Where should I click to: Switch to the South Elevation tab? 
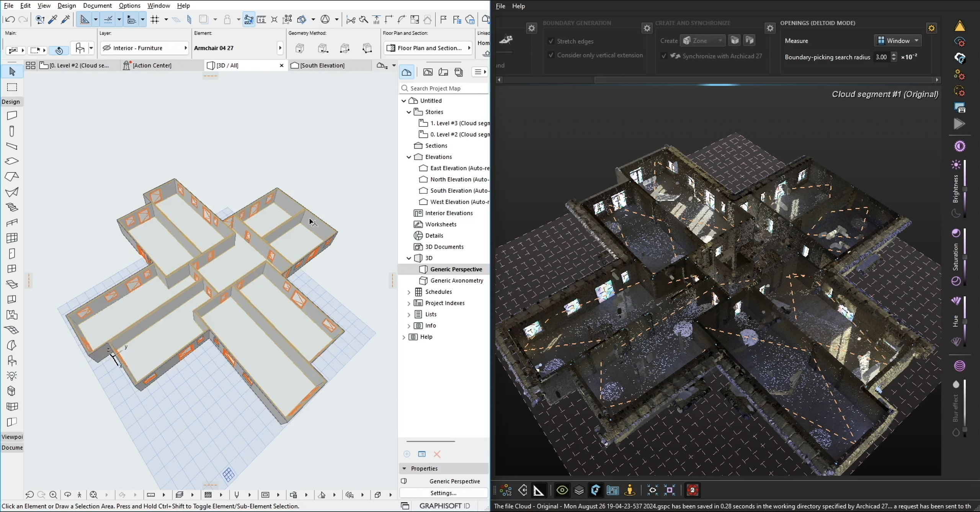pyautogui.click(x=322, y=65)
